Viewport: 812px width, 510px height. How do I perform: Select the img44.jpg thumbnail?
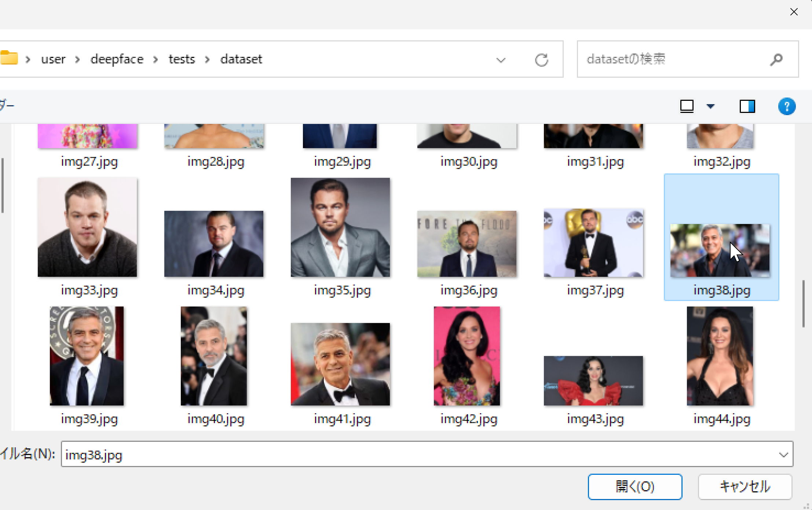click(x=720, y=356)
